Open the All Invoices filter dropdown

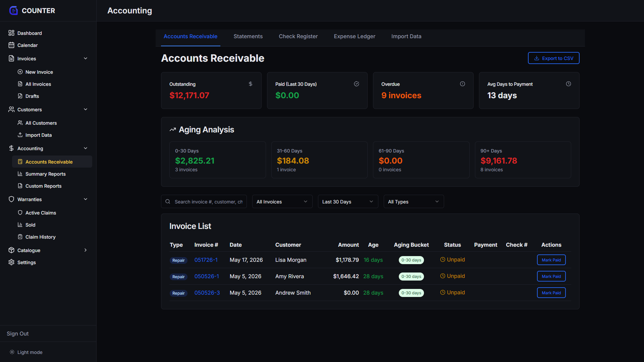tap(282, 201)
